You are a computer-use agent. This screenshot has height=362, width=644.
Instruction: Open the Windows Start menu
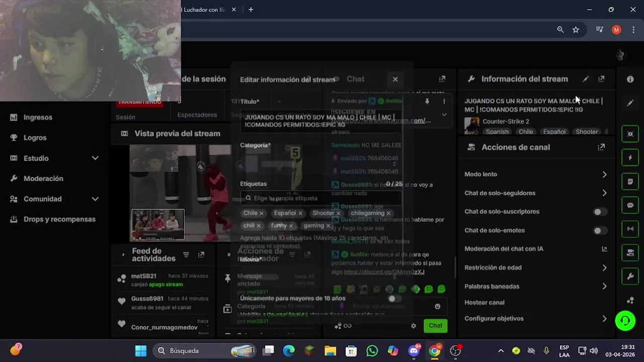(x=141, y=350)
